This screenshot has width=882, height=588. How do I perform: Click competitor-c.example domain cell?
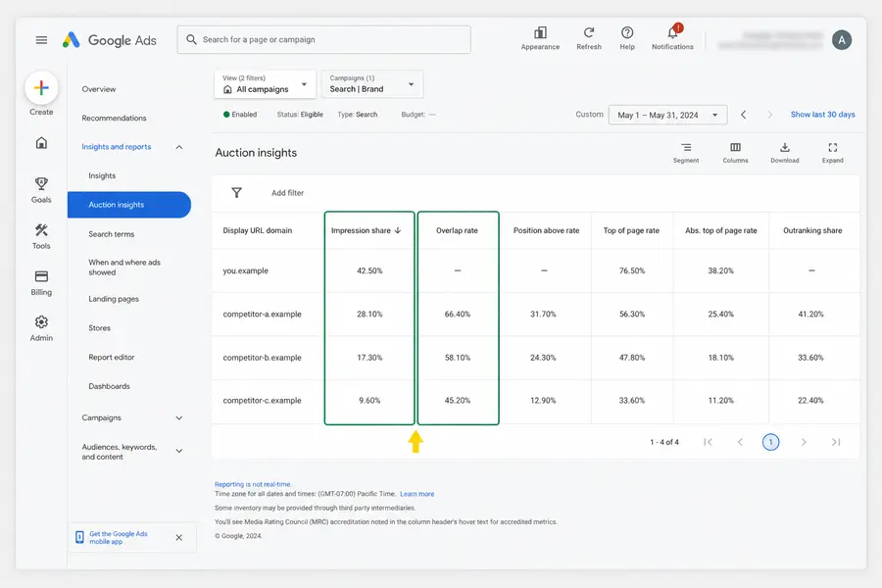tap(262, 401)
